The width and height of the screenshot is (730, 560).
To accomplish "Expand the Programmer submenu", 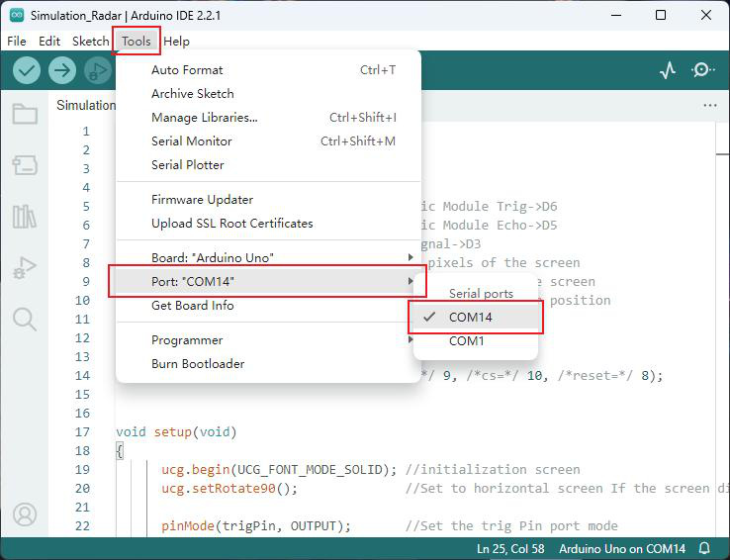I will [x=268, y=339].
